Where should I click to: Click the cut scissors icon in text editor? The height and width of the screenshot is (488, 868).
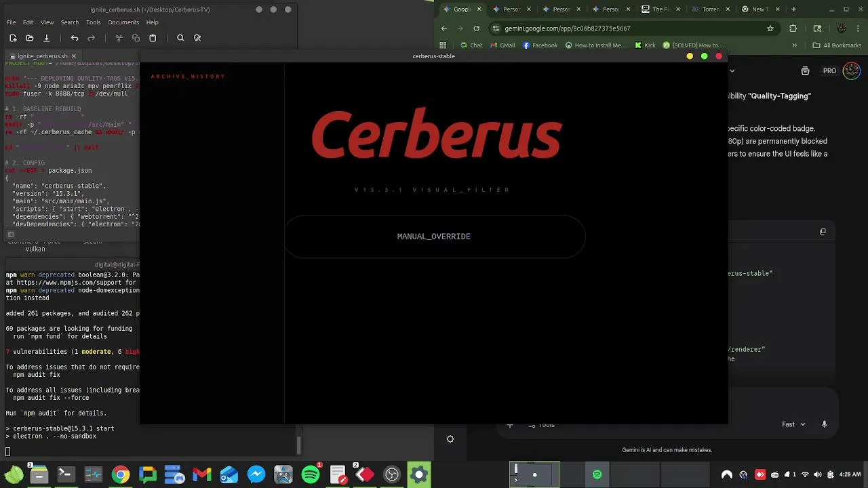[119, 38]
